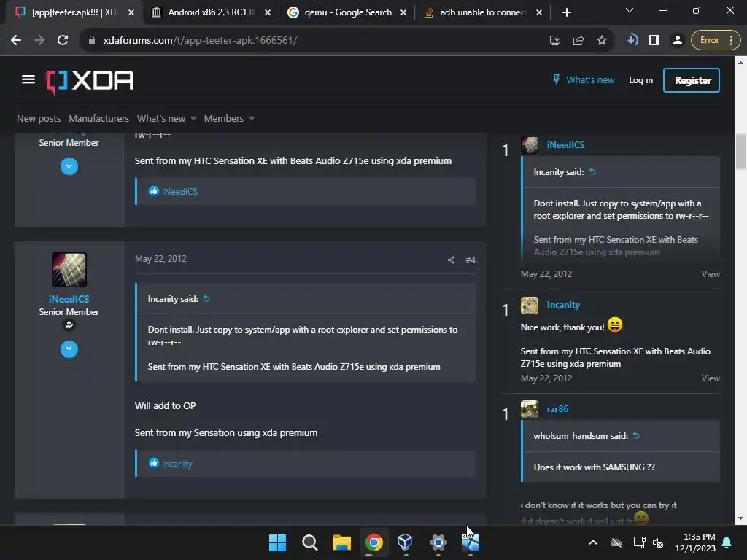
Task: Open post #4 permalink number
Action: (x=471, y=260)
